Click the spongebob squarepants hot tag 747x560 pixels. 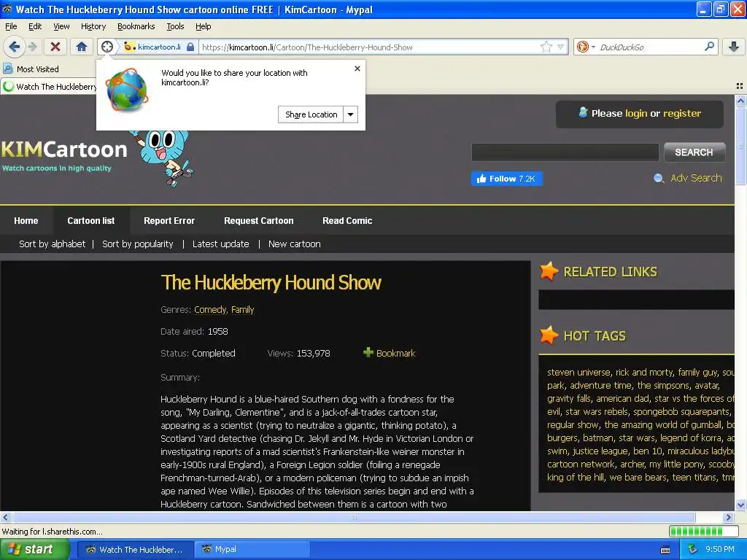pyautogui.click(x=681, y=411)
